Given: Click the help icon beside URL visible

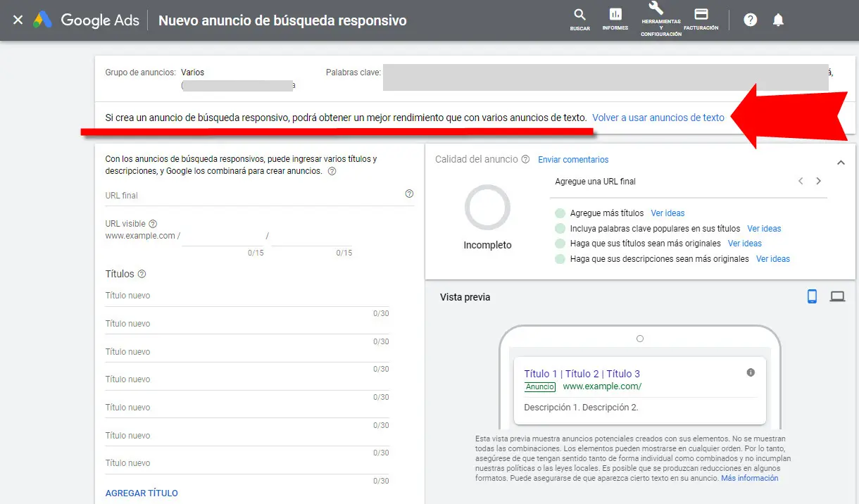Looking at the screenshot, I should (153, 224).
